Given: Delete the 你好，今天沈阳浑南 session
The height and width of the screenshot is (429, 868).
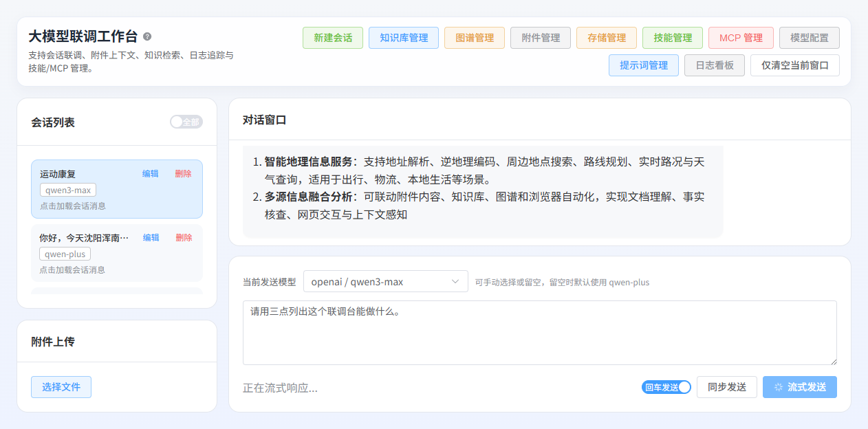Looking at the screenshot, I should click(x=184, y=237).
